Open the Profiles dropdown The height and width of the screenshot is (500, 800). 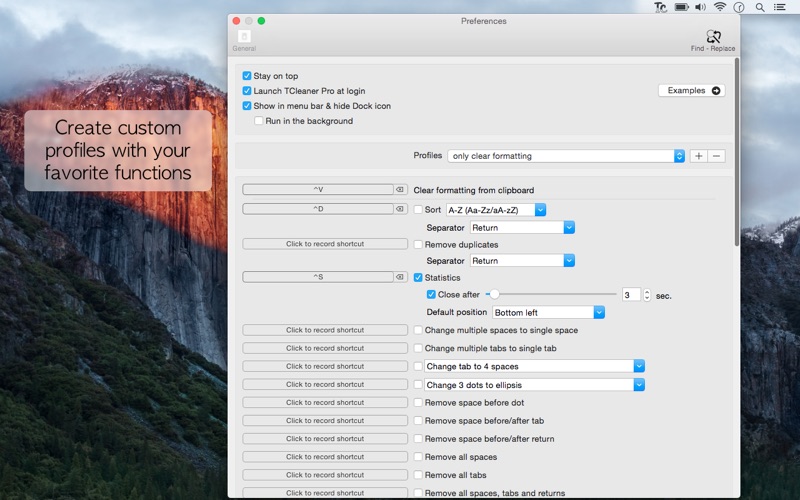566,156
